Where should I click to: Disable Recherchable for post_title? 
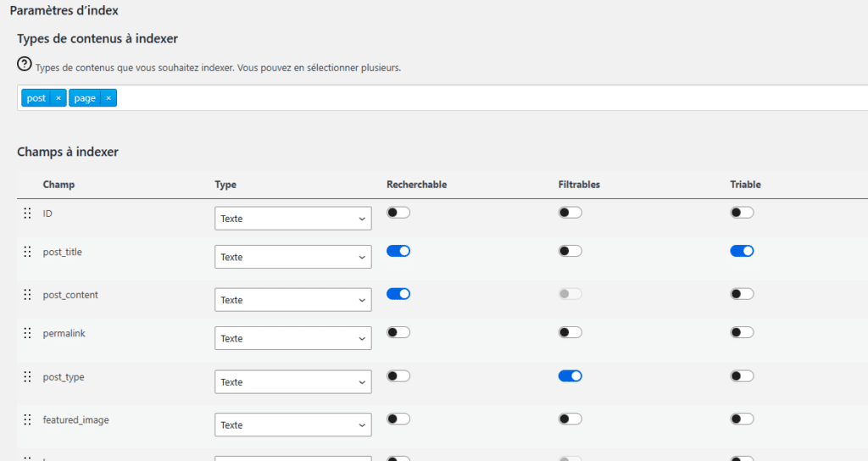point(398,251)
